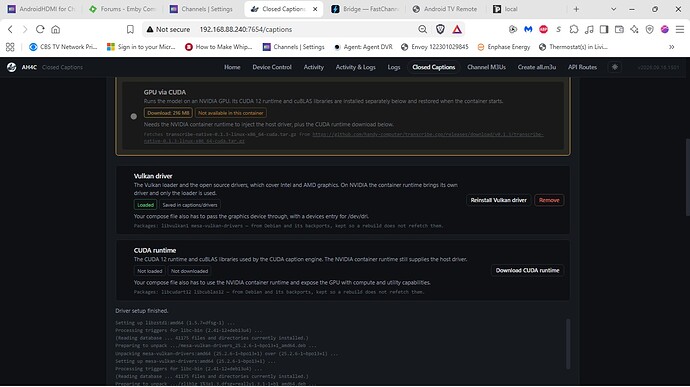Open the tab groups grid icon

[x=10, y=47]
